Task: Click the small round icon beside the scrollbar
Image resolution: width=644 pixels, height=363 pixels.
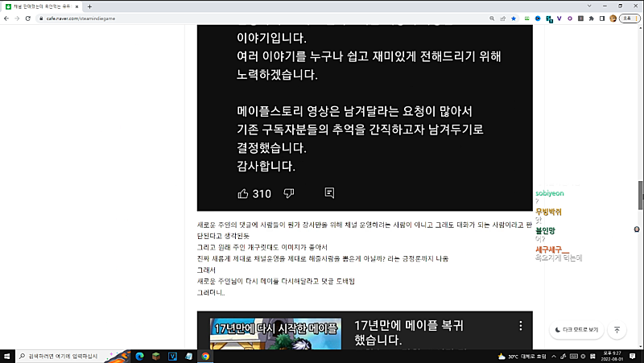Action: pyautogui.click(x=637, y=229)
